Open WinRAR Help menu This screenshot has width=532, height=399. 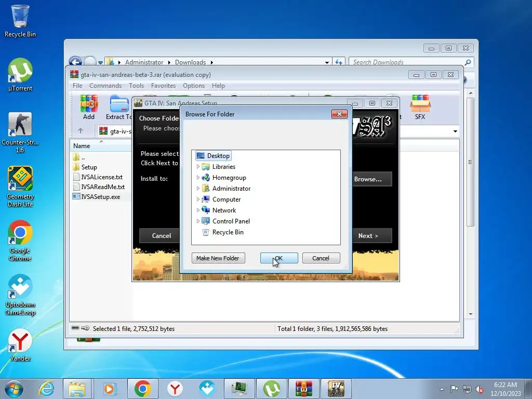(218, 86)
